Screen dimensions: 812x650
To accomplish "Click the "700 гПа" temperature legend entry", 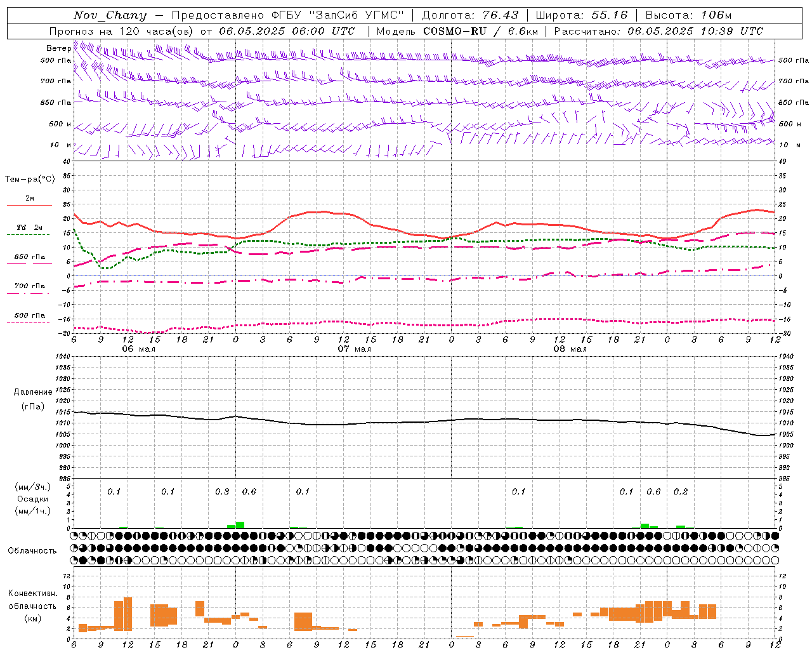I will click(x=30, y=286).
